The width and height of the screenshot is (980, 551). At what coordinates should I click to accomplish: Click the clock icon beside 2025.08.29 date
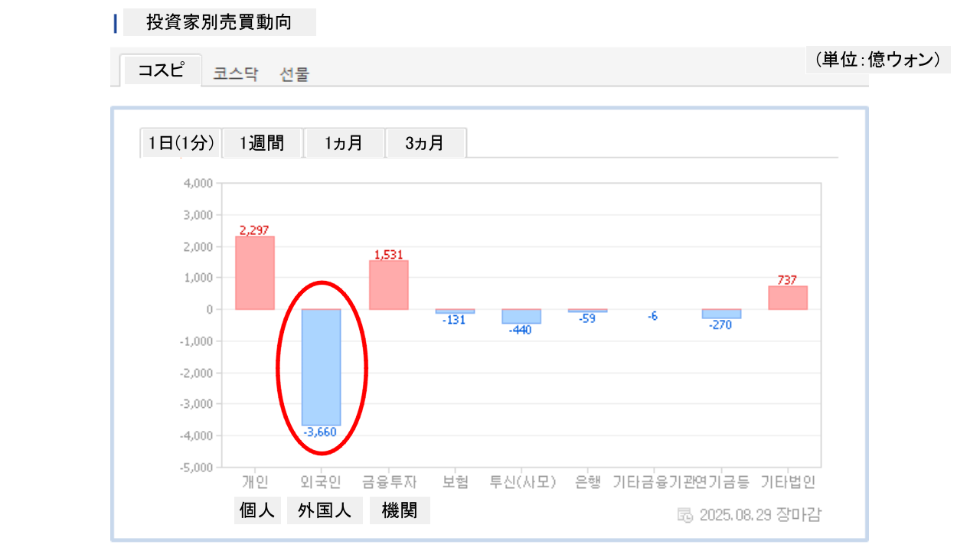(x=685, y=514)
